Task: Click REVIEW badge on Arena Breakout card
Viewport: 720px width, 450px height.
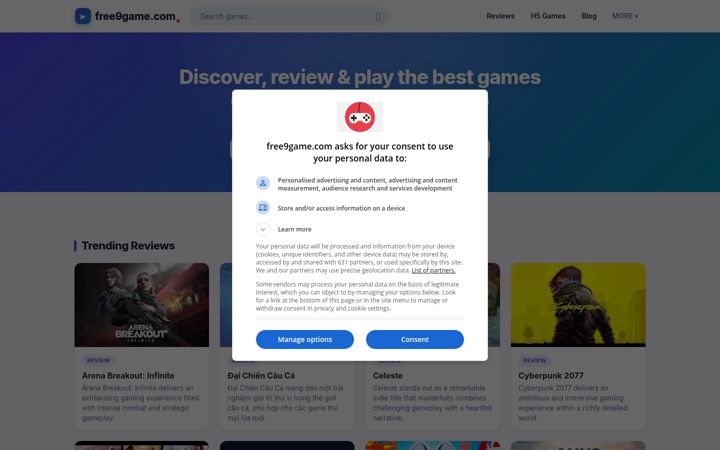Action: [x=98, y=360]
